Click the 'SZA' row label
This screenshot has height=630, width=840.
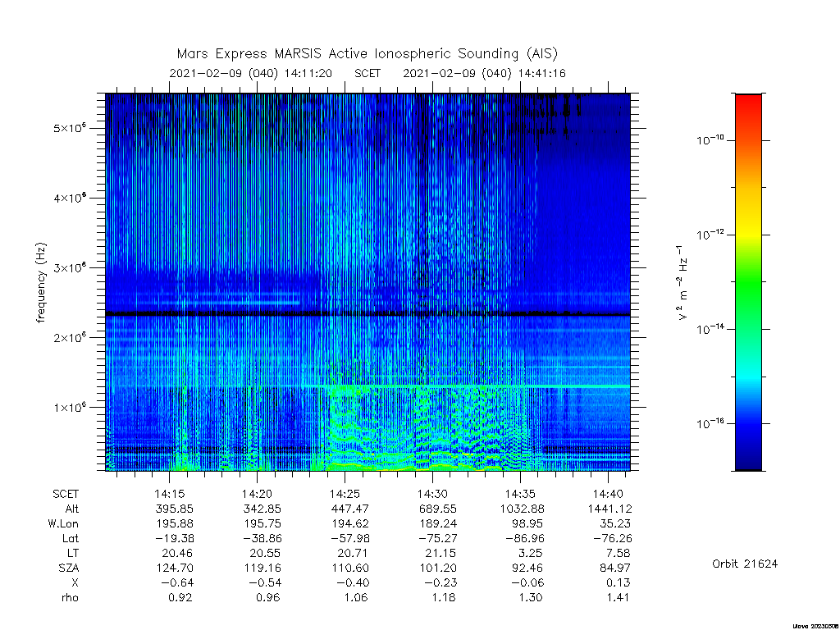click(69, 568)
